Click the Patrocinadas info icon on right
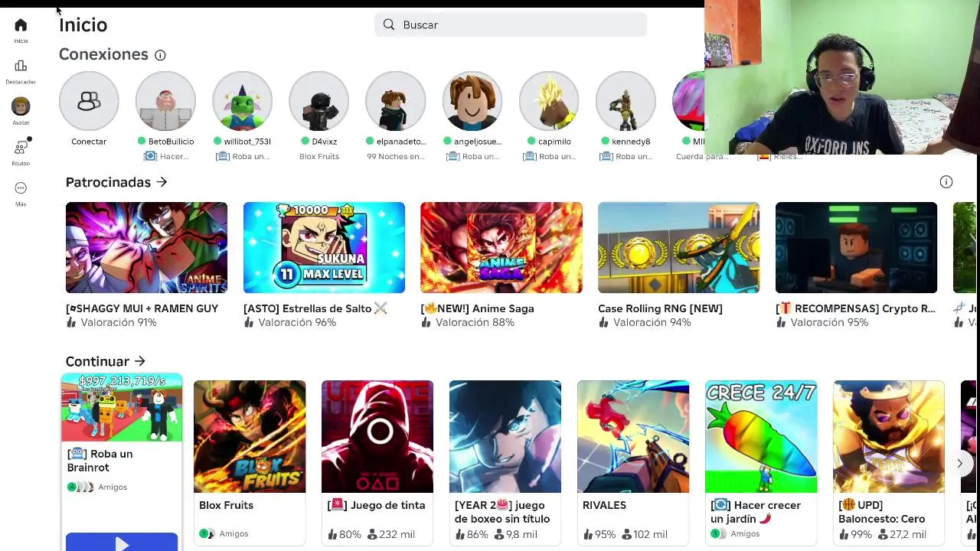 (946, 182)
